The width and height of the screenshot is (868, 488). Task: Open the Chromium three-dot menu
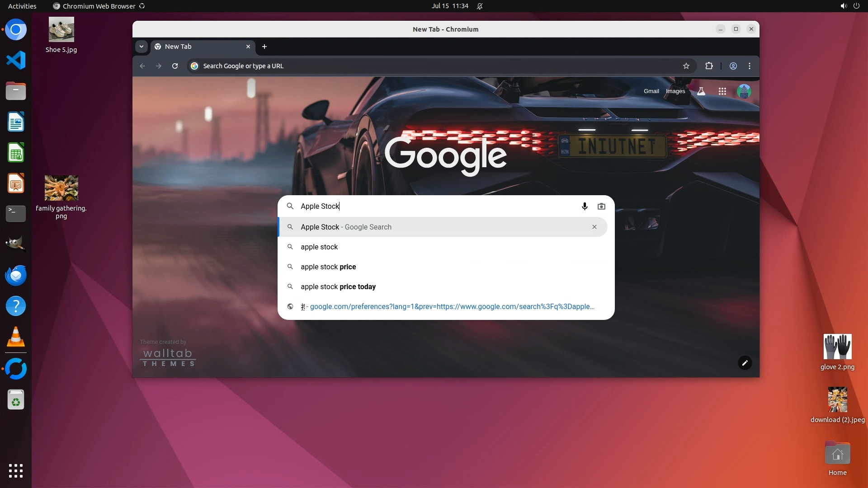750,66
